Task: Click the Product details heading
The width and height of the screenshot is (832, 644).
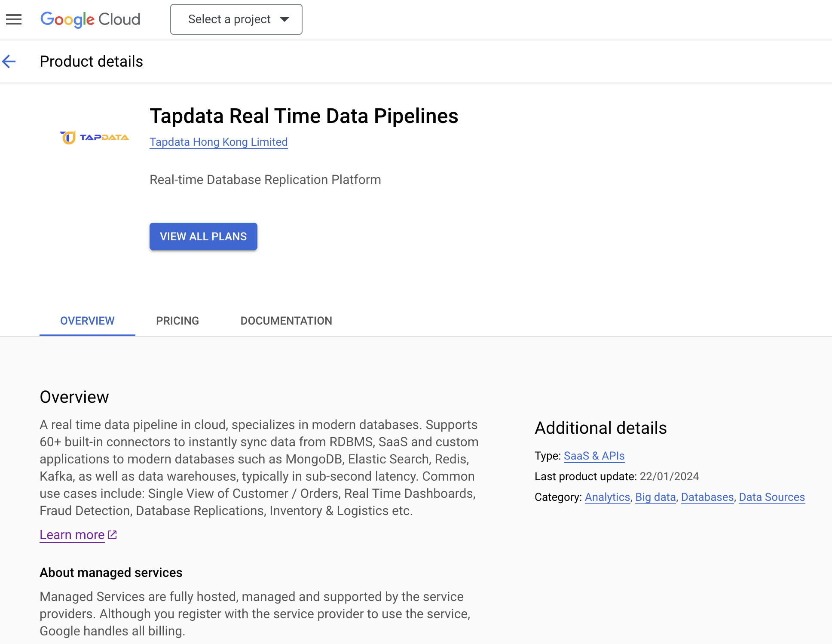Action: (91, 61)
